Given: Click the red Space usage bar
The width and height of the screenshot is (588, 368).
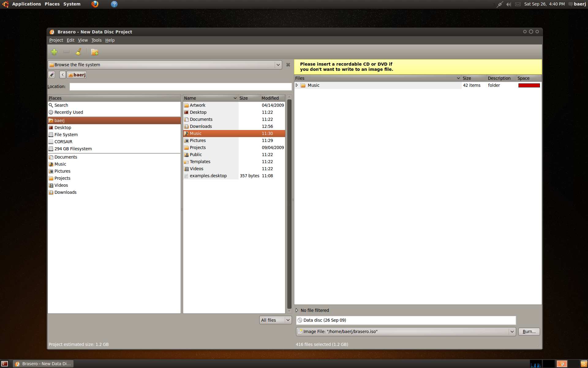Looking at the screenshot, I should (x=529, y=85).
